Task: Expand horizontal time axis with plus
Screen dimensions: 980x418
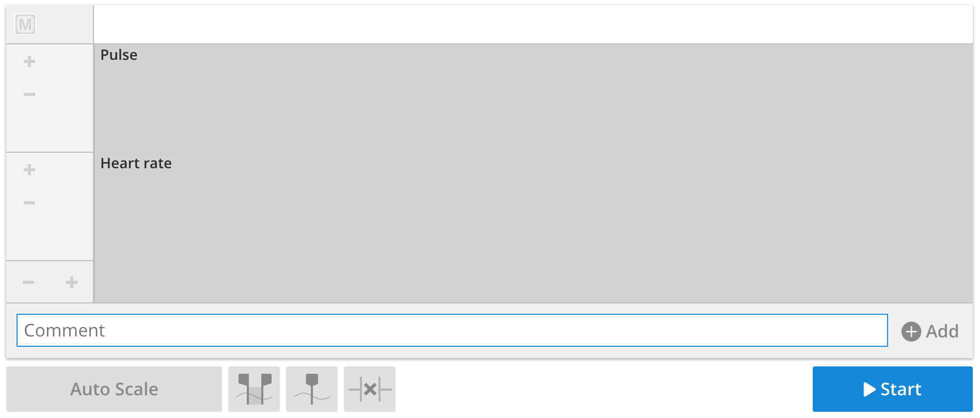Action: pos(72,282)
